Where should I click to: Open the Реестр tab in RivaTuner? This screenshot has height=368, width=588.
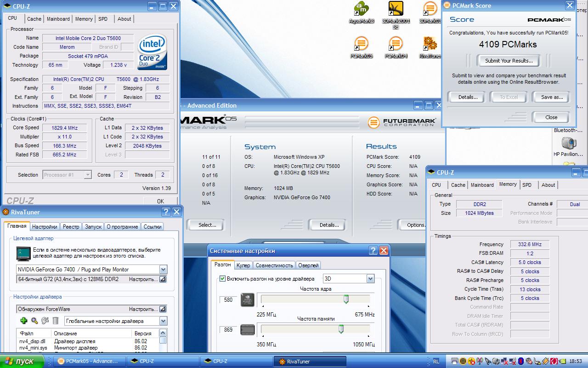tap(71, 227)
